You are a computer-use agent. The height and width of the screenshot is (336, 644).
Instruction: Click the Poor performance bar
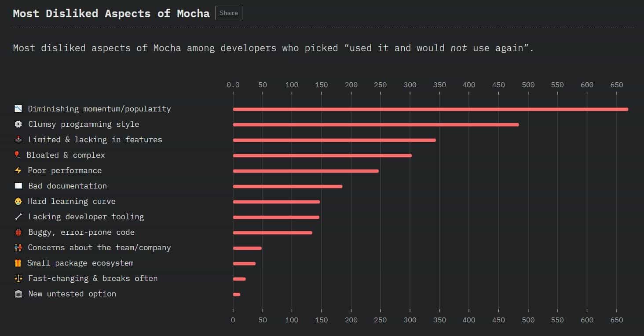[306, 171]
